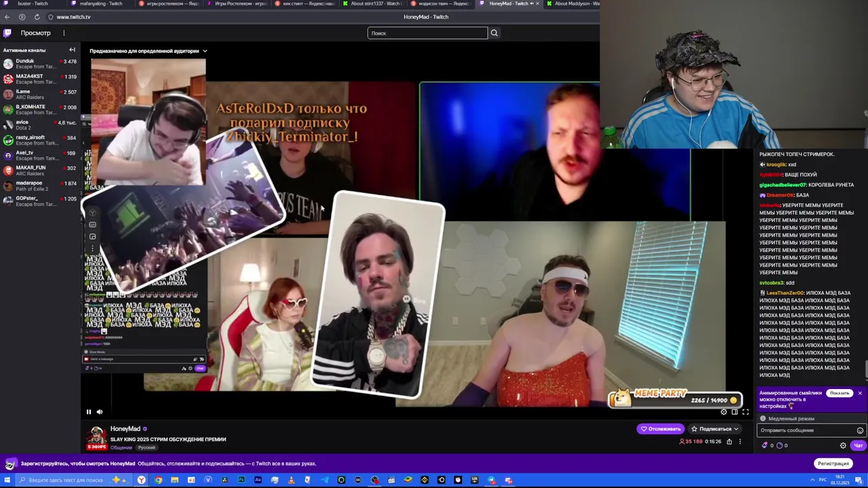The width and height of the screenshot is (868, 488).
Task: Open chat settings gear icon
Action: pos(843,445)
